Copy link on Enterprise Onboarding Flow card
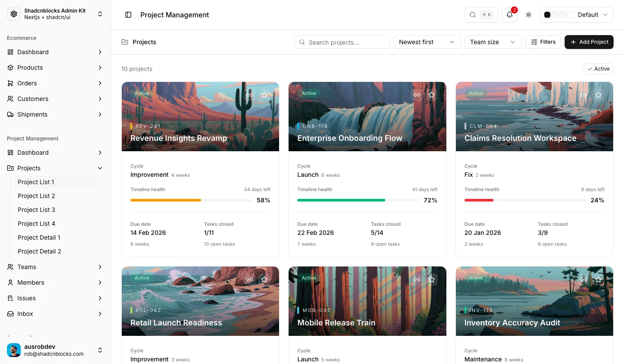Screen dimensions: 624x364 point(417,95)
